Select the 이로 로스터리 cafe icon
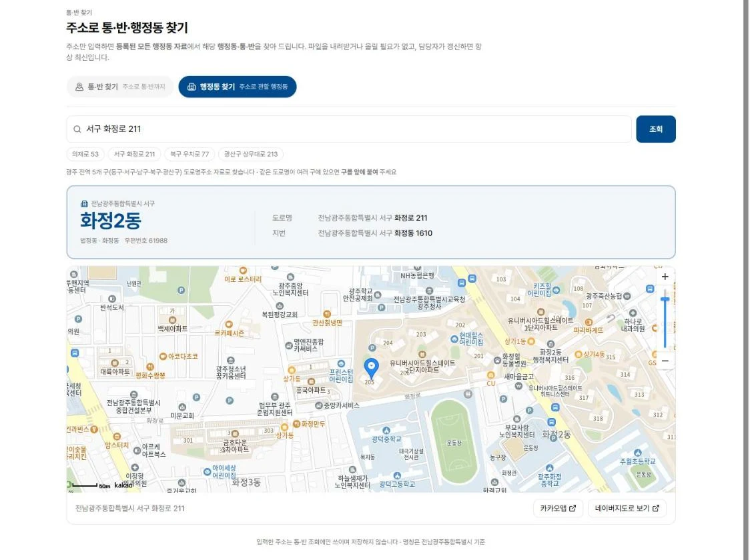This screenshot has height=560, width=750. 243,271
